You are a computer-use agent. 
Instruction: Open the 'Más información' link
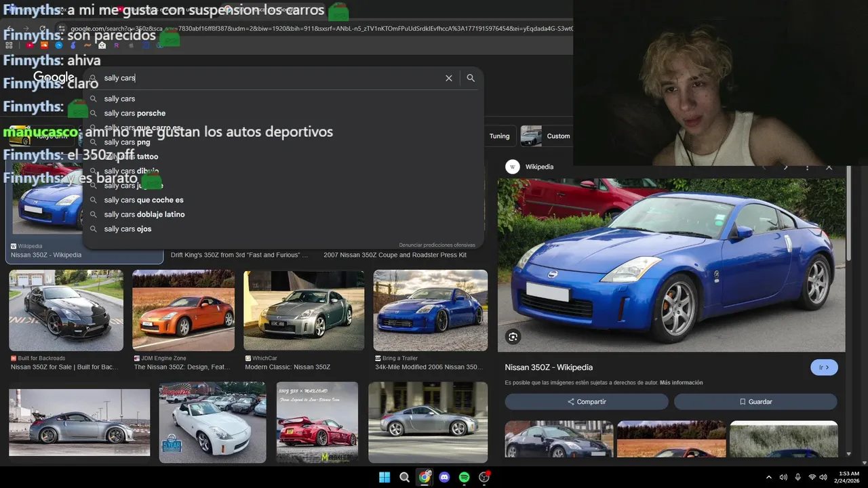(x=681, y=382)
